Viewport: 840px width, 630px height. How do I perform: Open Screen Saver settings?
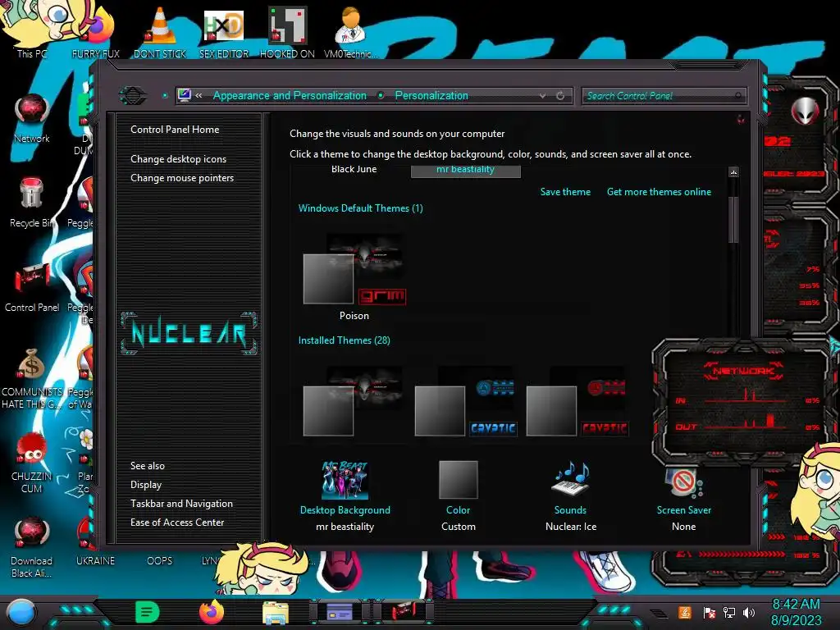(683, 496)
